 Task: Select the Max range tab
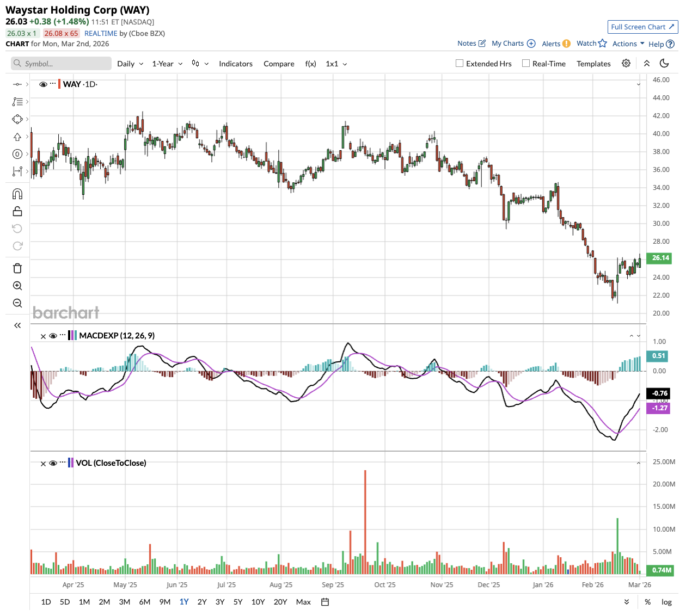(303, 602)
